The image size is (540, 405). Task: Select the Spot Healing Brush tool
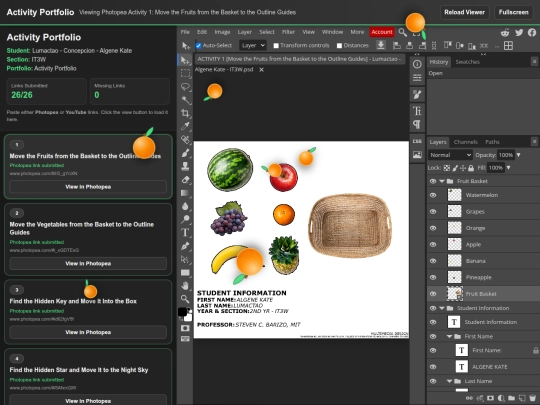click(x=185, y=139)
